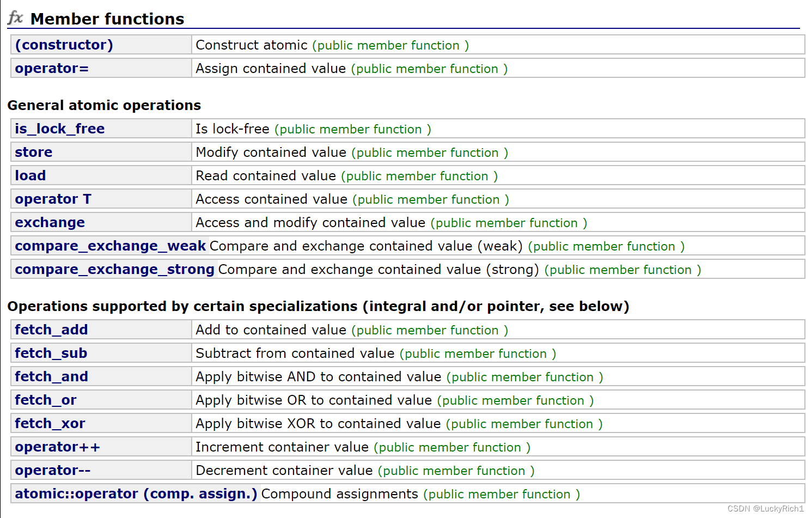Click 'Apply bitwise XOR to contained value' text

point(319,423)
